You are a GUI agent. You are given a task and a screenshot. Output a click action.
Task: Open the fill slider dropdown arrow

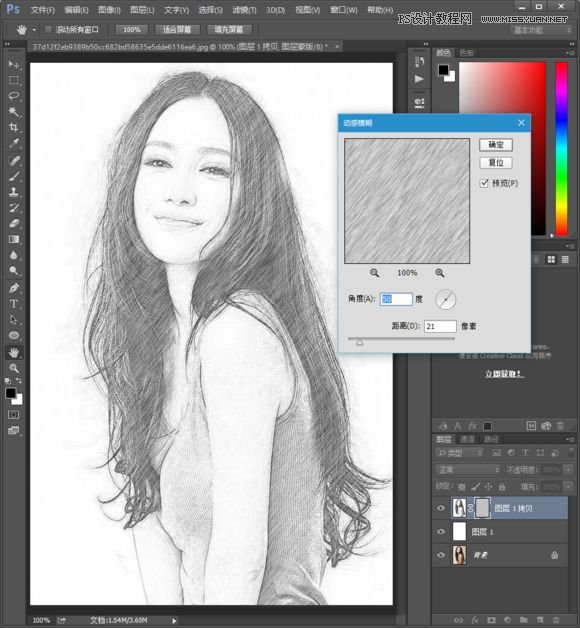point(568,487)
